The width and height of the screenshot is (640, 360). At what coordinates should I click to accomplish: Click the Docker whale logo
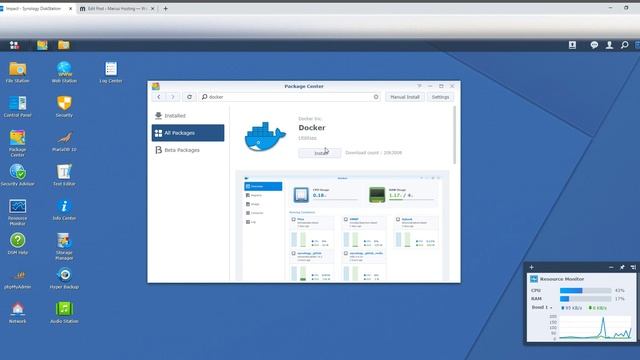[x=265, y=137]
